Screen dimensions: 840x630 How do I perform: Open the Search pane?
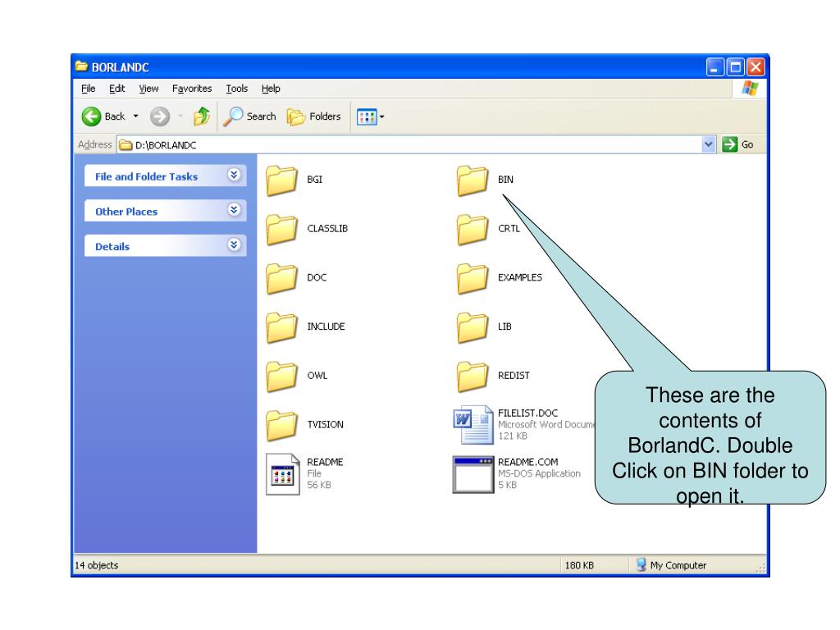(x=249, y=116)
